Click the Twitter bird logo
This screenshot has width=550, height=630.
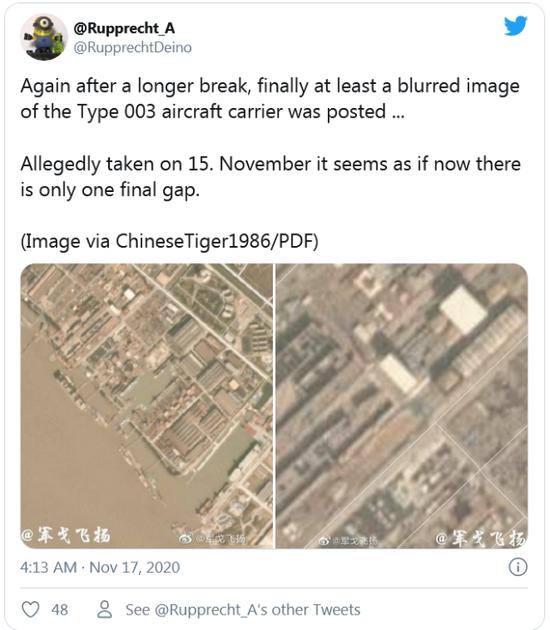tap(515, 26)
